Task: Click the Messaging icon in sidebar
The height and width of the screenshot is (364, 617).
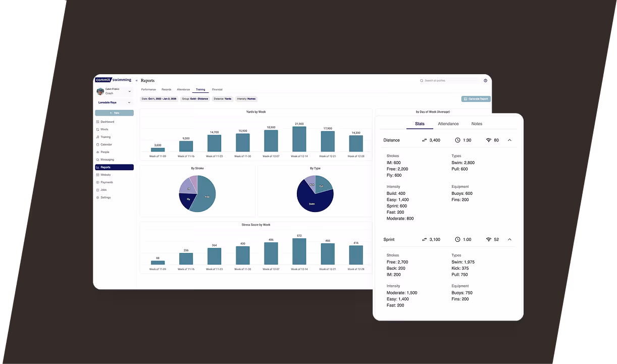Action: (97, 160)
